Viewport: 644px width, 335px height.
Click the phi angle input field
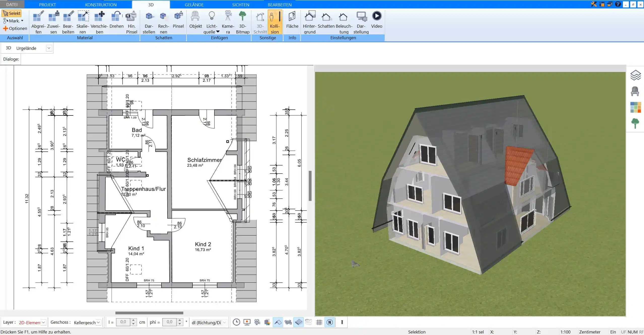point(170,322)
